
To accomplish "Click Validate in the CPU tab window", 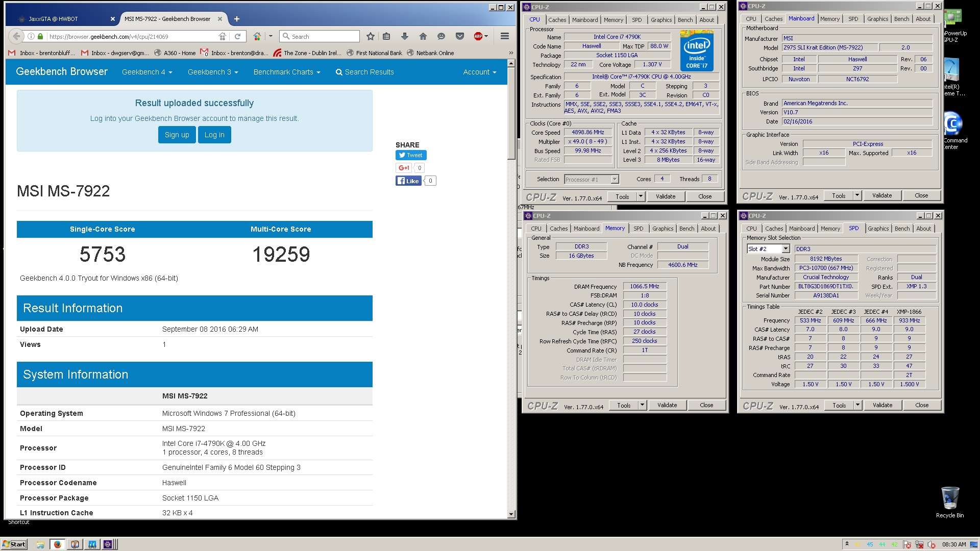I will [665, 196].
